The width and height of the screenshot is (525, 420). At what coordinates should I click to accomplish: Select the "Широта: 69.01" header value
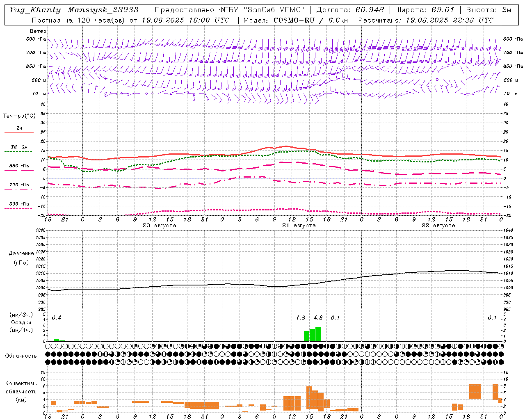(425, 10)
